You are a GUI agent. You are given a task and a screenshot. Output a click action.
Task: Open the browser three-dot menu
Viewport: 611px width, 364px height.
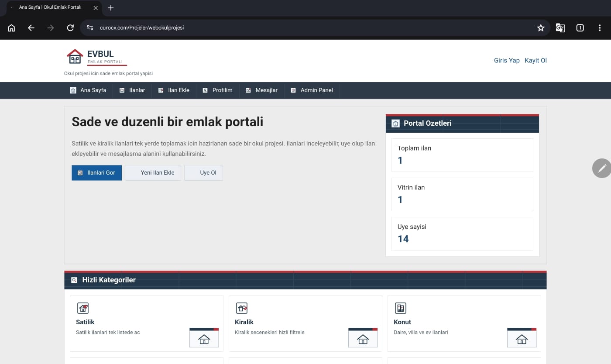tap(600, 28)
